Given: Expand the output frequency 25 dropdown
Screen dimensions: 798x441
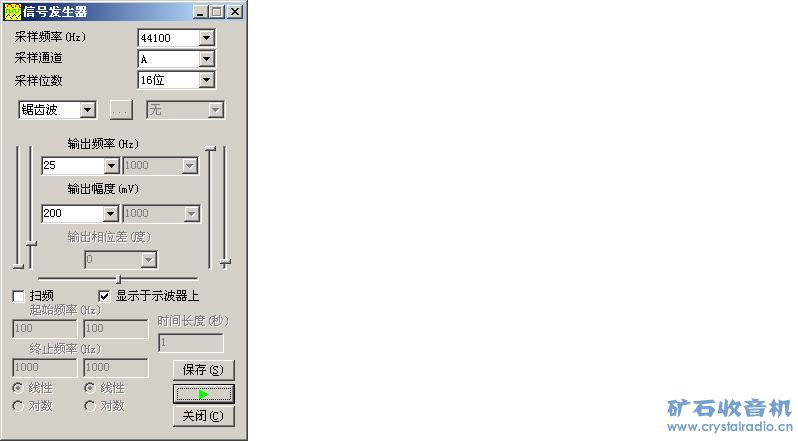Looking at the screenshot, I should (111, 165).
